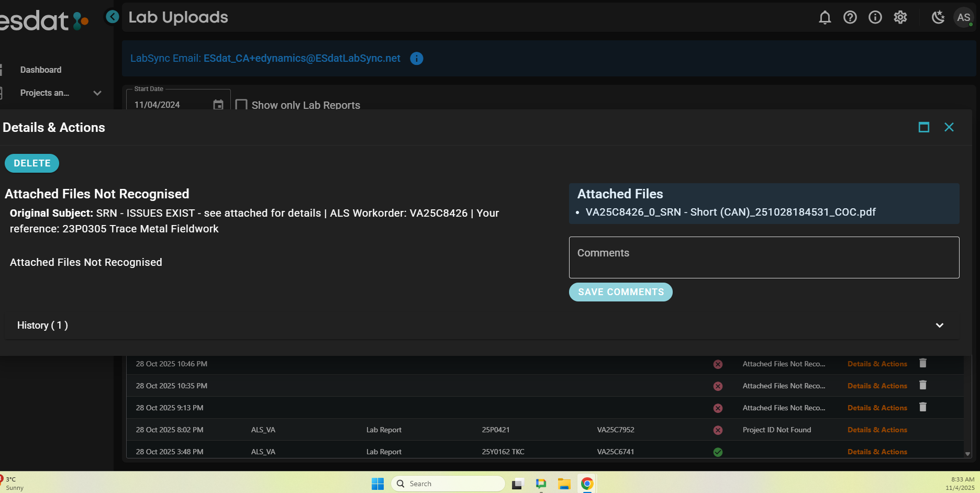
Task: Open File Explorer from taskbar
Action: pyautogui.click(x=564, y=484)
